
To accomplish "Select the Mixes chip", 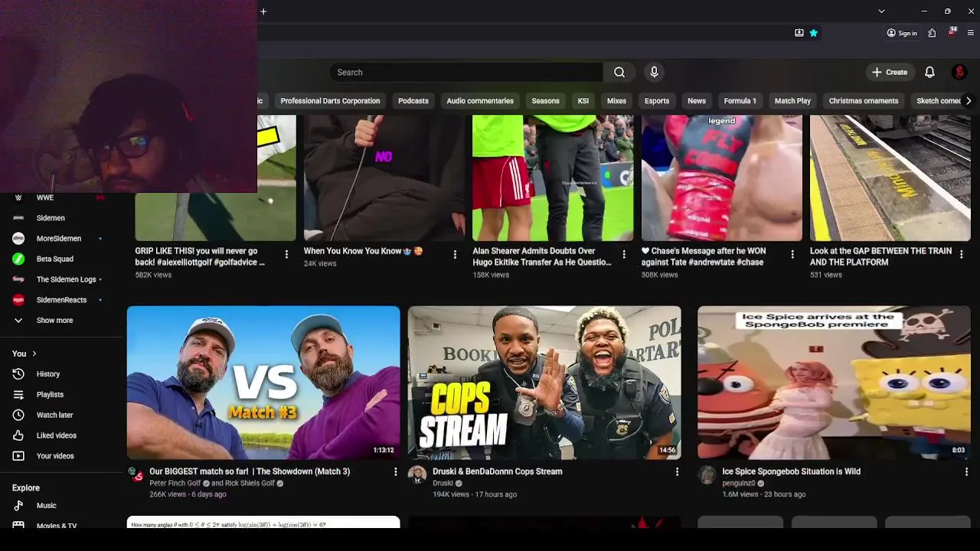I will (x=616, y=101).
